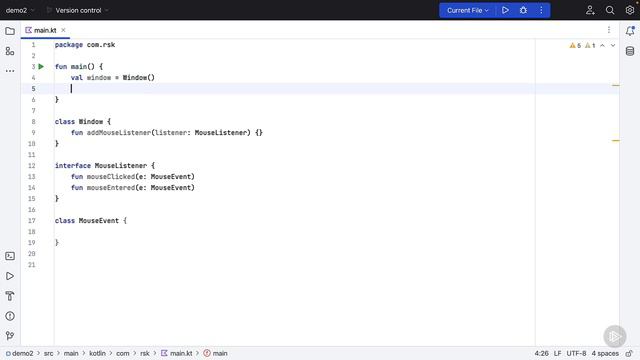Click main folder in the breadcrumb bar
The image size is (640, 360).
(71, 353)
